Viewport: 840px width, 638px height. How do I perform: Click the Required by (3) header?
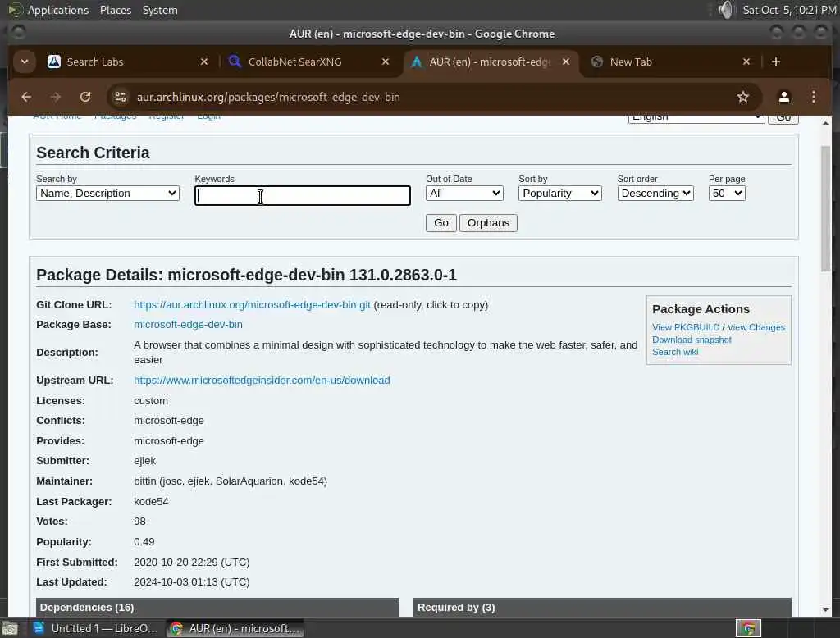[x=602, y=608]
